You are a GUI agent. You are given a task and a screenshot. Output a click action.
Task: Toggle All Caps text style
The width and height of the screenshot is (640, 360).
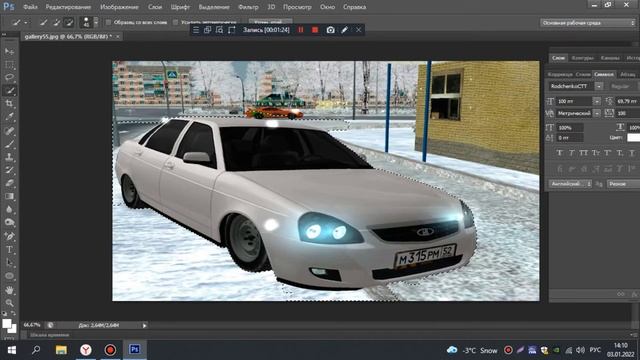[584, 153]
